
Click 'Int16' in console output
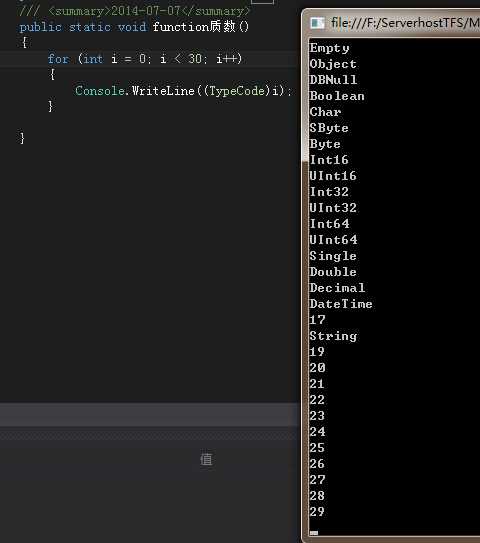(x=329, y=160)
